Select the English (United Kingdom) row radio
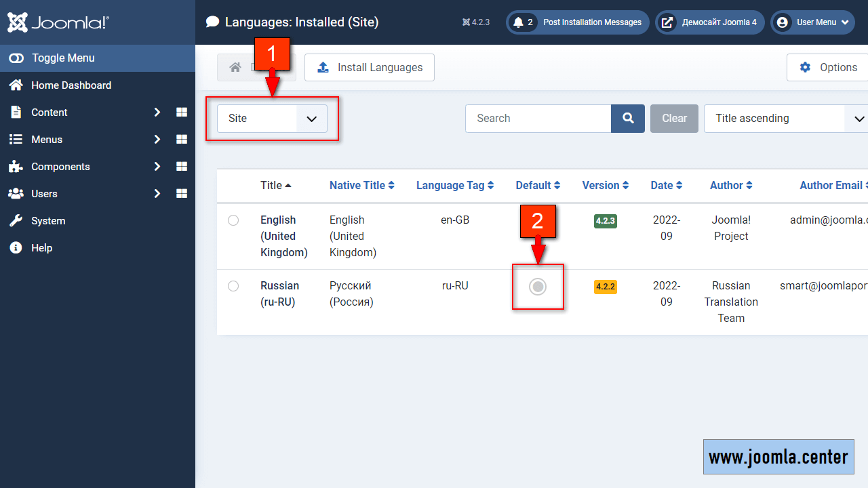Image resolution: width=868 pixels, height=488 pixels. tap(233, 220)
